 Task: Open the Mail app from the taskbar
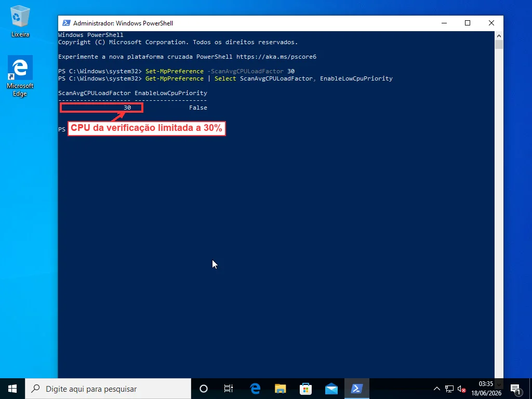click(331, 389)
